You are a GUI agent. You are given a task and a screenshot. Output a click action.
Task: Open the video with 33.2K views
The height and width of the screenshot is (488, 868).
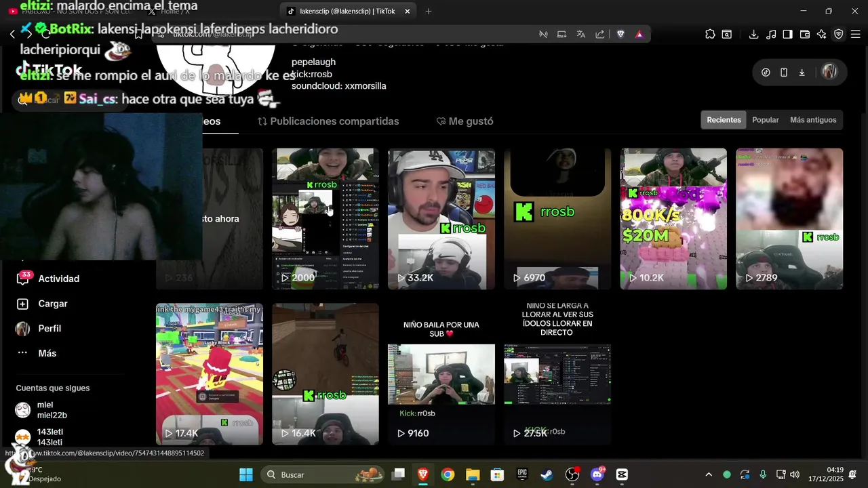[x=441, y=219]
